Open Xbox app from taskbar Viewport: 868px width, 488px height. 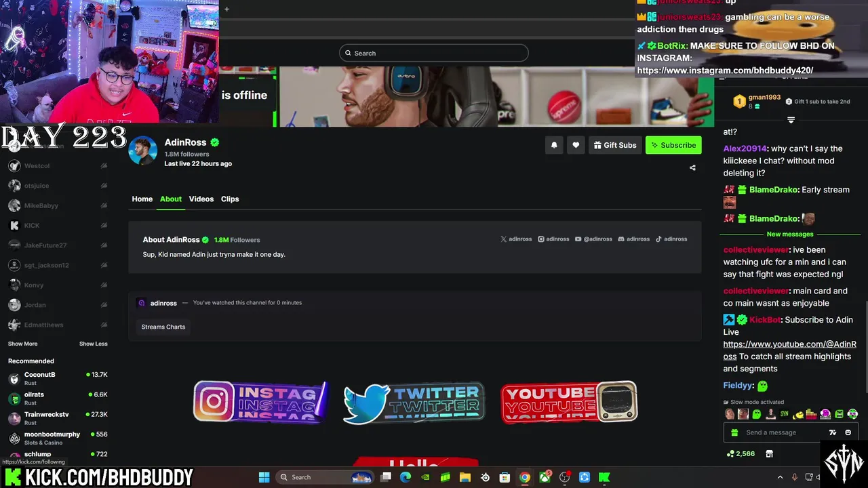(545, 477)
